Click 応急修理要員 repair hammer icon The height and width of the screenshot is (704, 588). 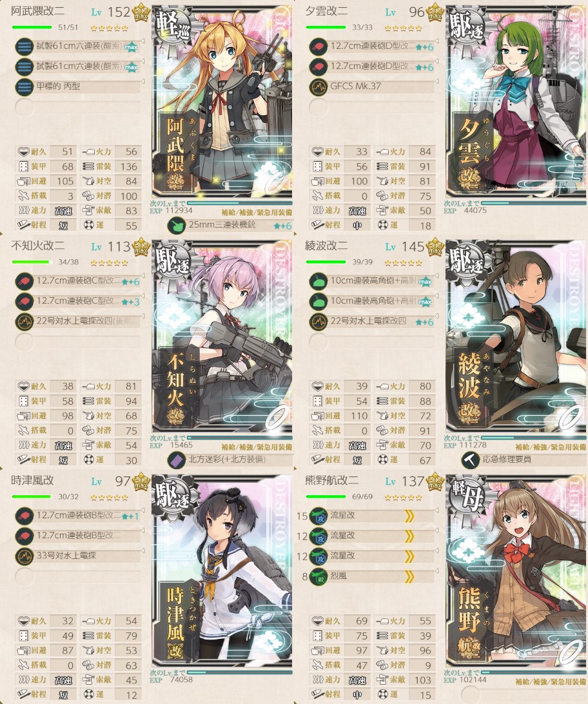pyautogui.click(x=471, y=460)
